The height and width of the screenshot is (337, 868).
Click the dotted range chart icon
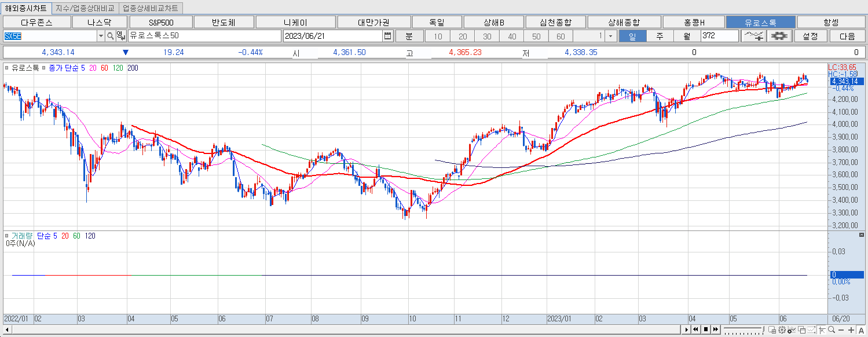811,329
